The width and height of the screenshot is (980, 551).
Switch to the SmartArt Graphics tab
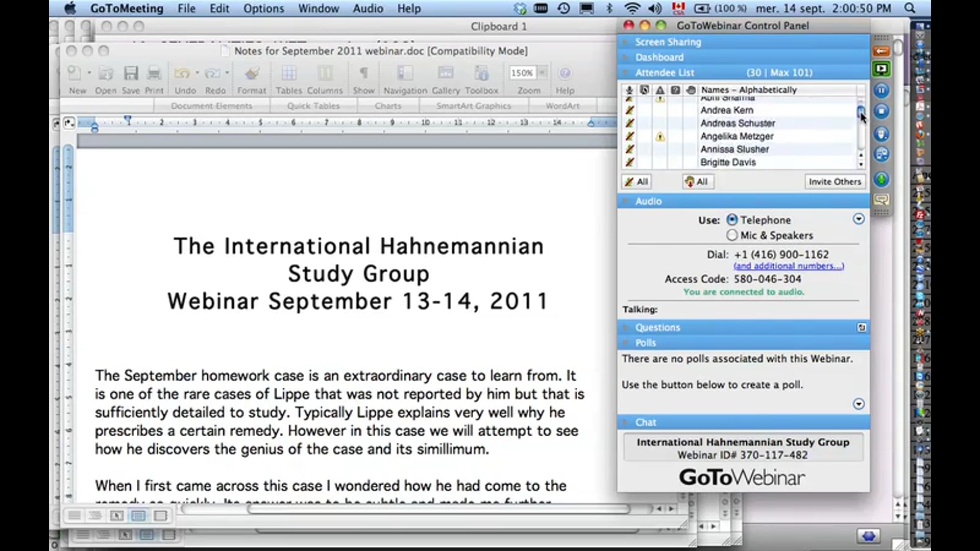(473, 106)
